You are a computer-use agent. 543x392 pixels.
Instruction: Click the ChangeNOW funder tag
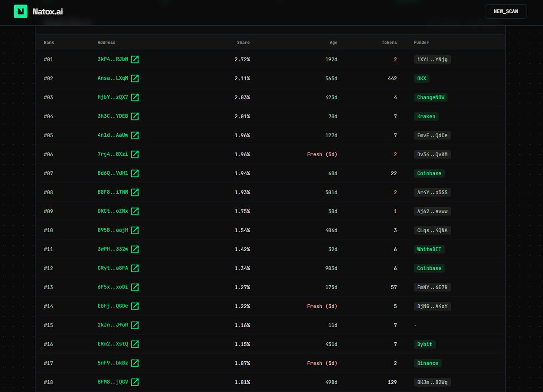click(431, 97)
